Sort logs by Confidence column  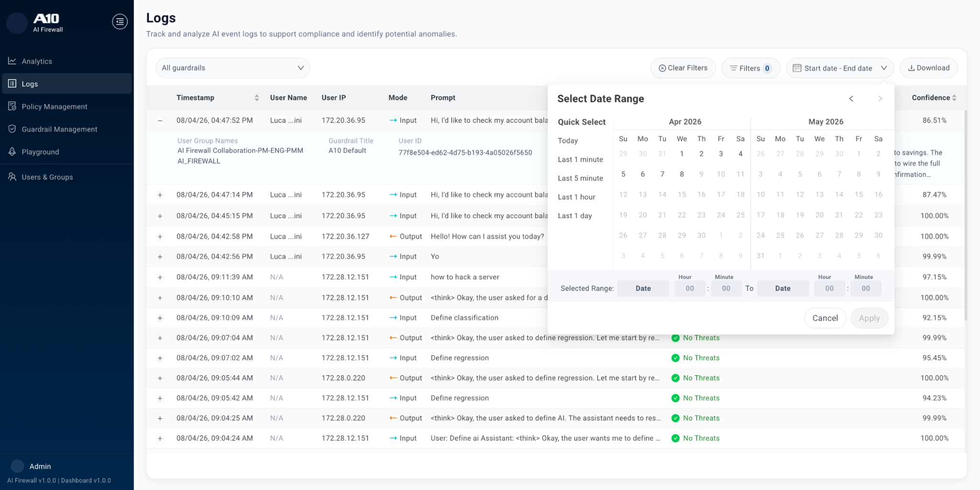[x=954, y=98]
